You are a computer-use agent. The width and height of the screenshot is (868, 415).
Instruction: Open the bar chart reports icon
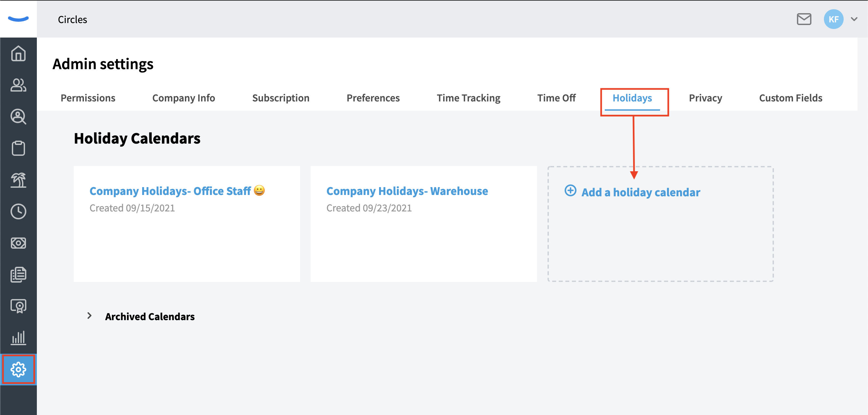(18, 338)
